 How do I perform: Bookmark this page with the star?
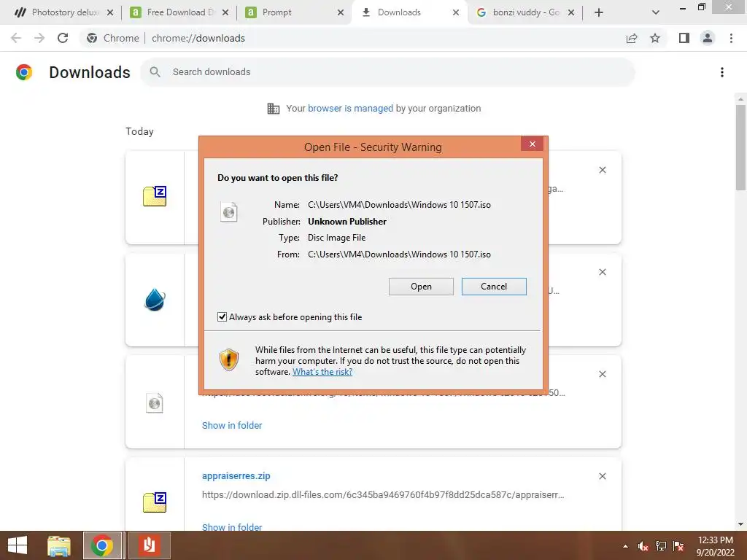click(655, 38)
